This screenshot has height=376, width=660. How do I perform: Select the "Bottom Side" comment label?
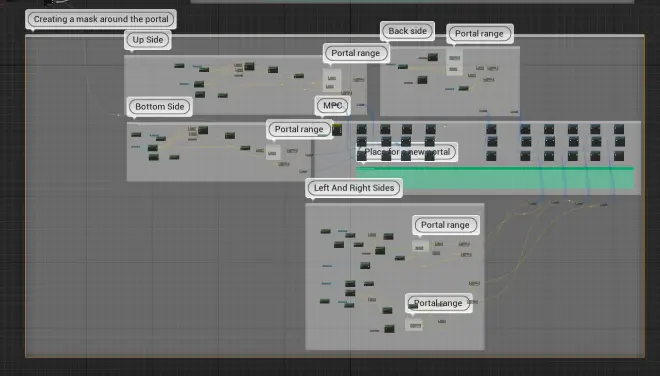click(x=160, y=107)
